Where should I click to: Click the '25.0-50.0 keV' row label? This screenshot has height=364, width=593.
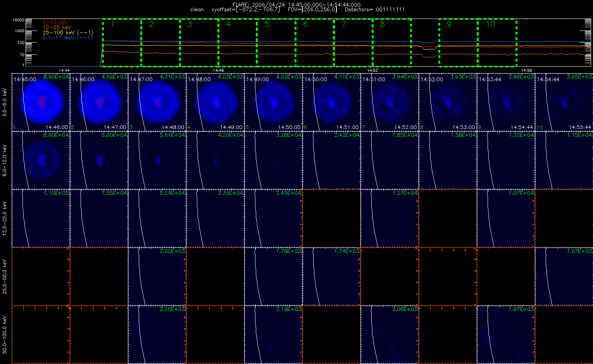pos(5,276)
